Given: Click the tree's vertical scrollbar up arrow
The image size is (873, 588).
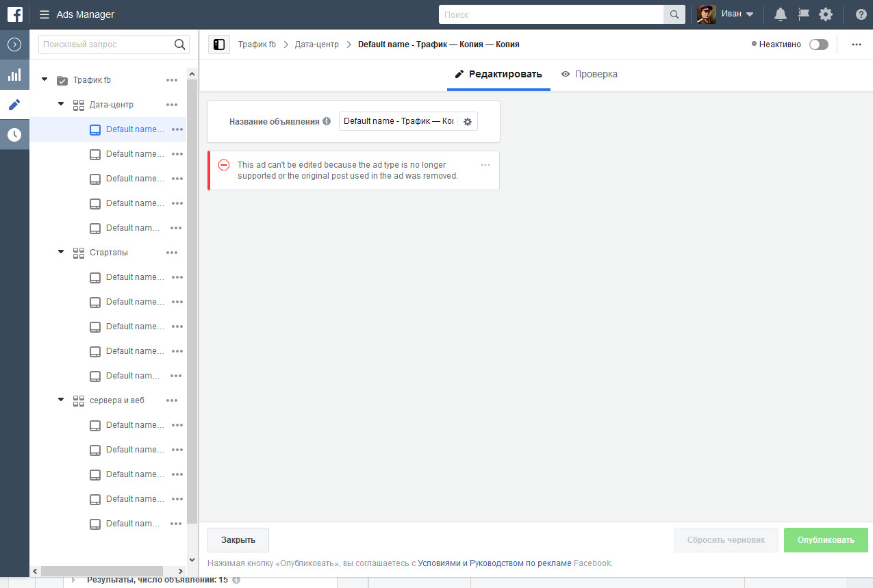Looking at the screenshot, I should tap(192, 73).
